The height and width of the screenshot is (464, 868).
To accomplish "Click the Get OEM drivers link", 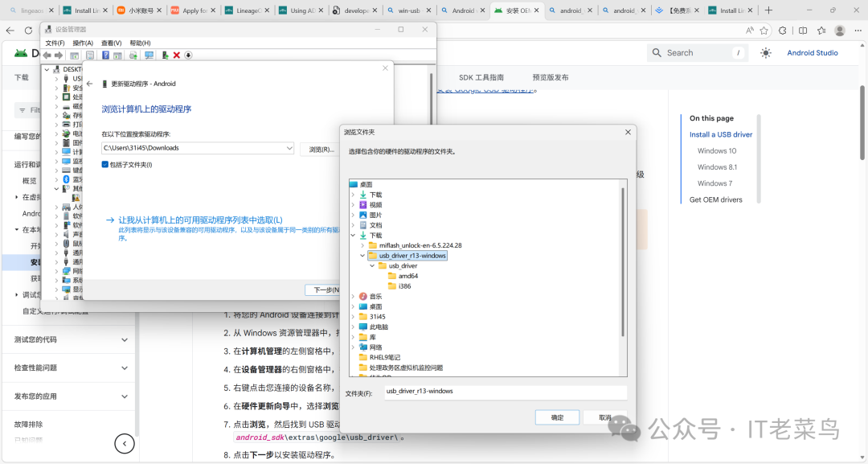I will (716, 199).
